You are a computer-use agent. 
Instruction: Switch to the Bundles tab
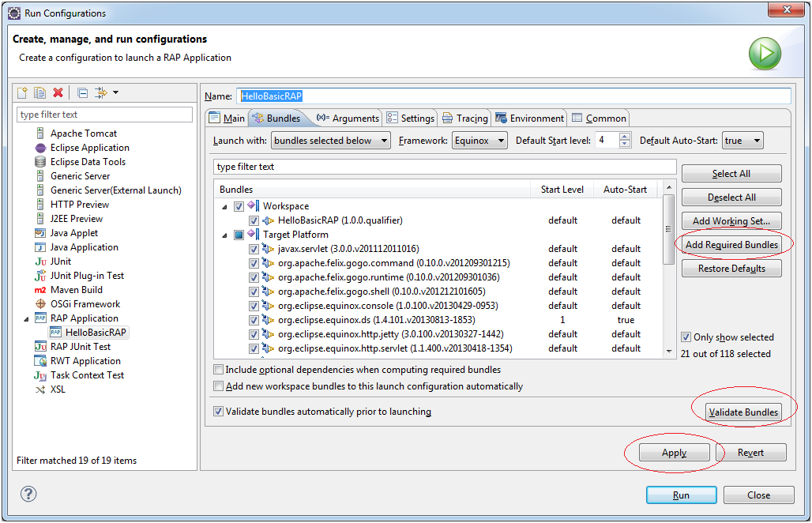point(276,118)
